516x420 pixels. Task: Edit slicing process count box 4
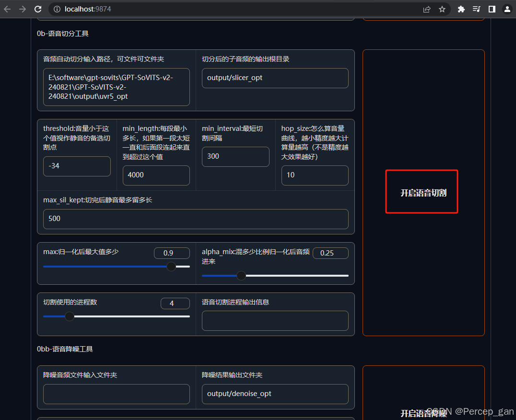pos(175,303)
